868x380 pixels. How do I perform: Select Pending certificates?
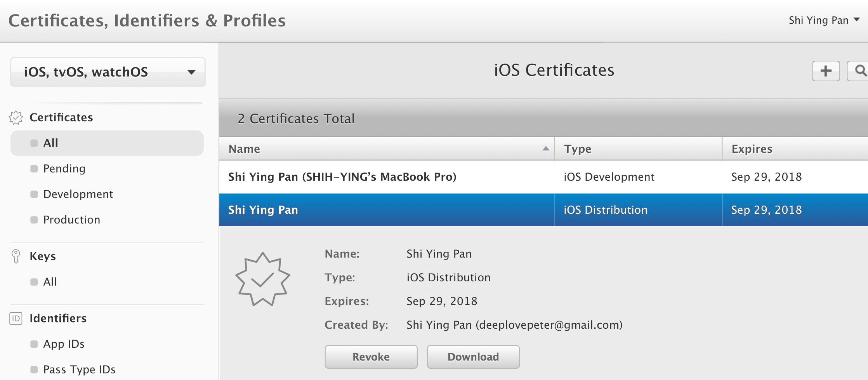point(64,169)
